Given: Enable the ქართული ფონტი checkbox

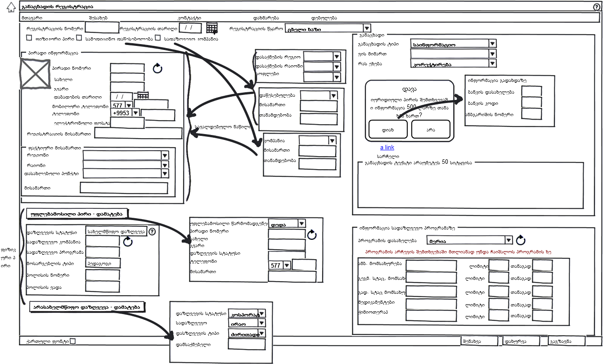Looking at the screenshot, I should [x=73, y=341].
